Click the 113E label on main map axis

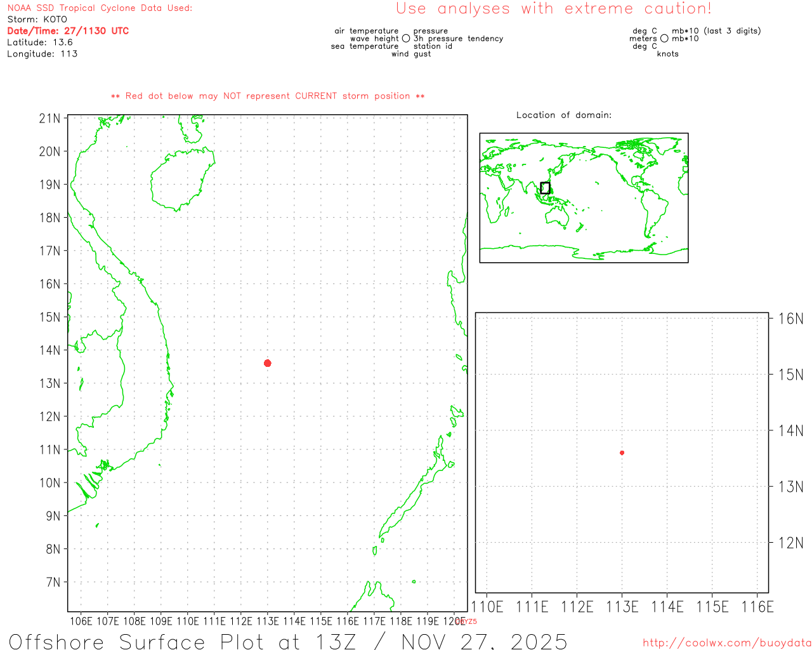pyautogui.click(x=267, y=621)
